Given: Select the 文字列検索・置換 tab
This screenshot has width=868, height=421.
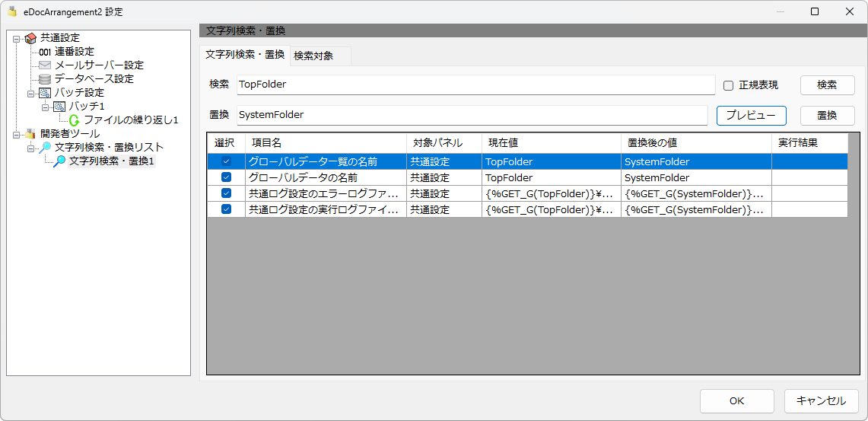Looking at the screenshot, I should pyautogui.click(x=245, y=55).
